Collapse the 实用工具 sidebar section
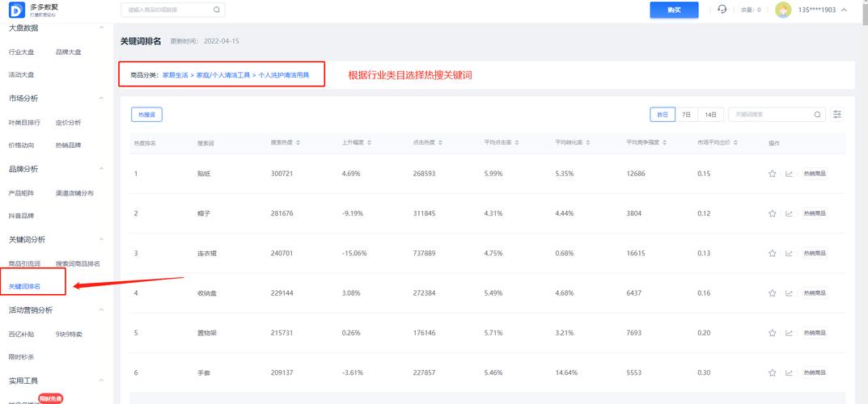This screenshot has height=404, width=868. tap(101, 381)
